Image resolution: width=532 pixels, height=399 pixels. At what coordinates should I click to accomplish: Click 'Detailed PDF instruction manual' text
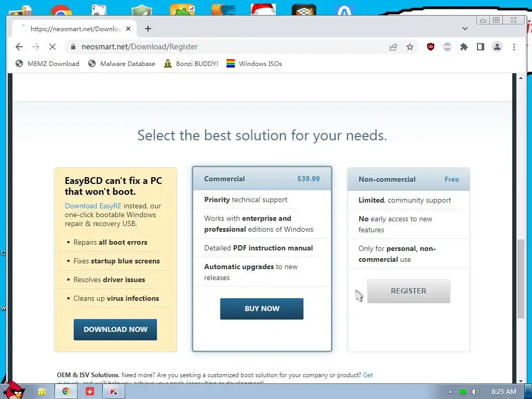pos(259,248)
